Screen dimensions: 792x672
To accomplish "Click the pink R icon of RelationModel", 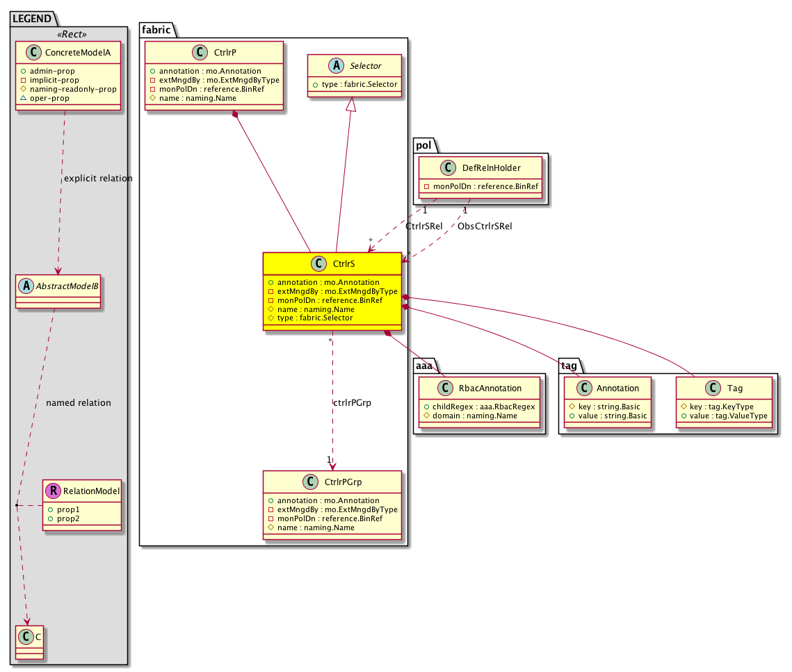I will point(53,491).
